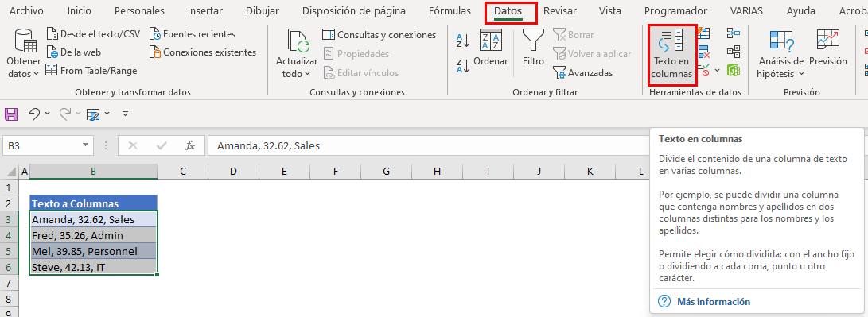868x317 pixels.
Task: Click the Relleno rápido flash fill icon
Action: (703, 33)
